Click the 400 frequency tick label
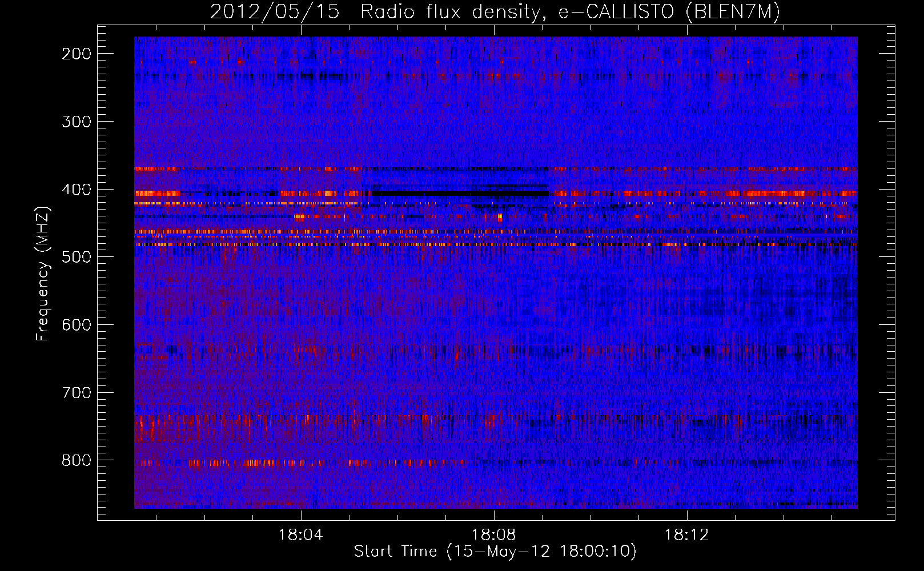The height and width of the screenshot is (571, 924). pos(77,190)
